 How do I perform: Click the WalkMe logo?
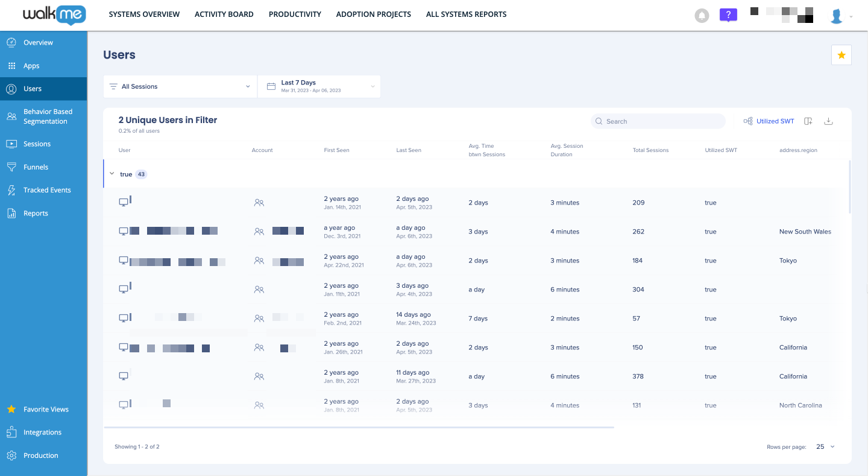coord(54,16)
